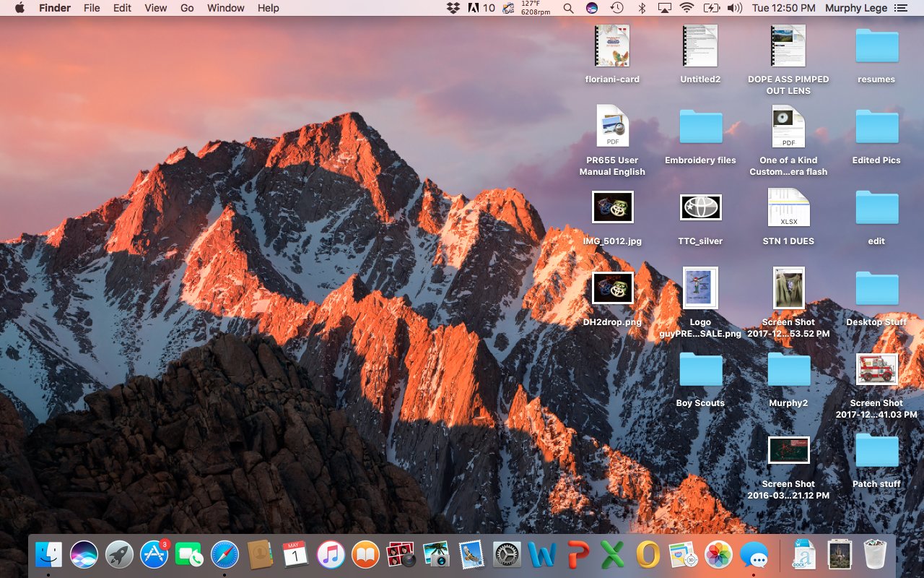Open the Finder menu
The width and height of the screenshot is (924, 578).
click(x=55, y=8)
